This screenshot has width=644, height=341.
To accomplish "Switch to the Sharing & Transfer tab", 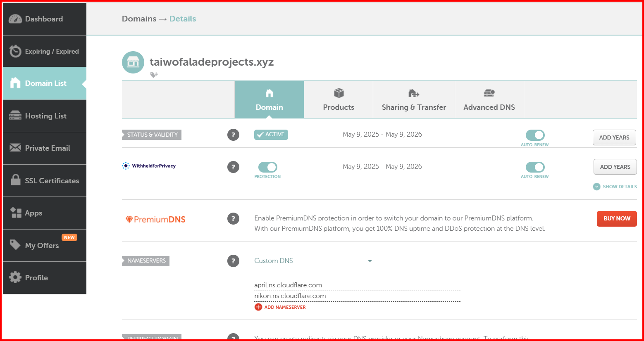I will [414, 99].
